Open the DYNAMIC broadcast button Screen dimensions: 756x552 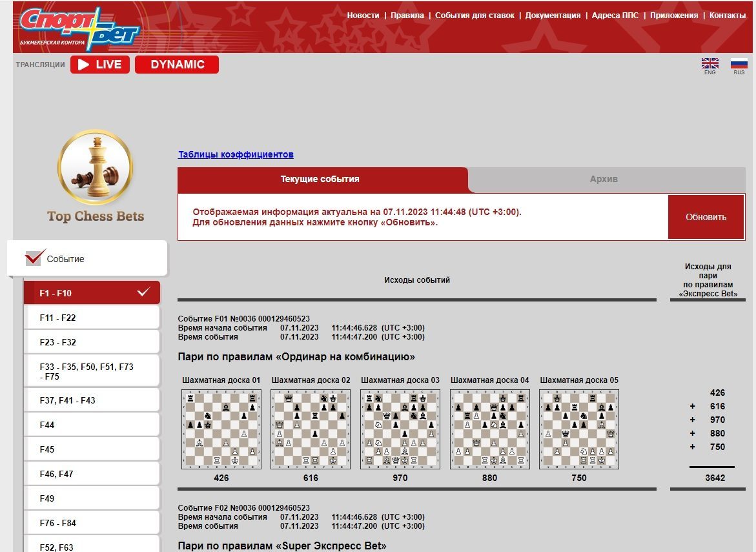click(x=177, y=65)
